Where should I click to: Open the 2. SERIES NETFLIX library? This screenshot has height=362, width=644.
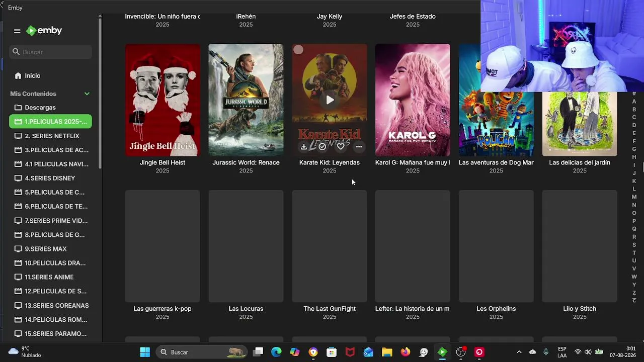pos(50,136)
